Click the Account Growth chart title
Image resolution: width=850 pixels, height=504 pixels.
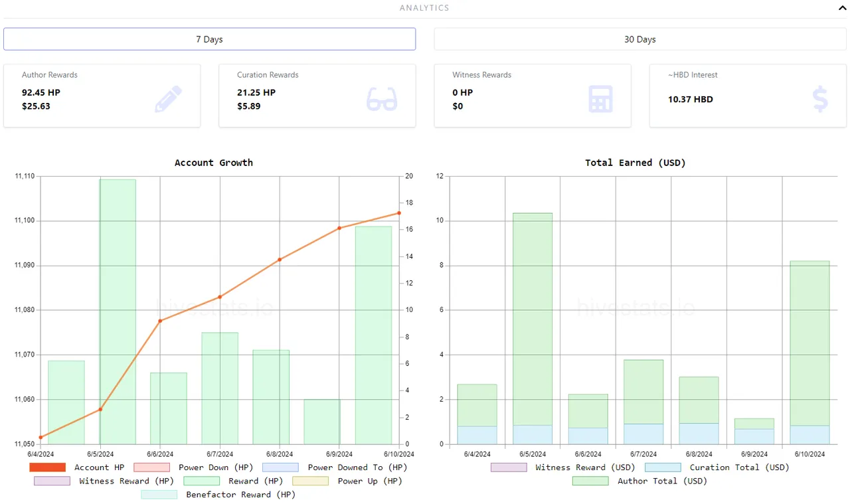(x=214, y=163)
